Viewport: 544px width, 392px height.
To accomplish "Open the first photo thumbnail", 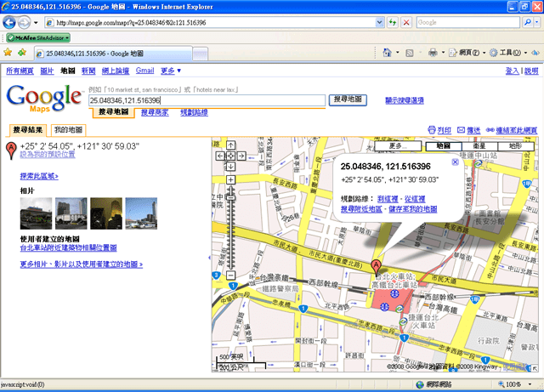I will tap(36, 213).
